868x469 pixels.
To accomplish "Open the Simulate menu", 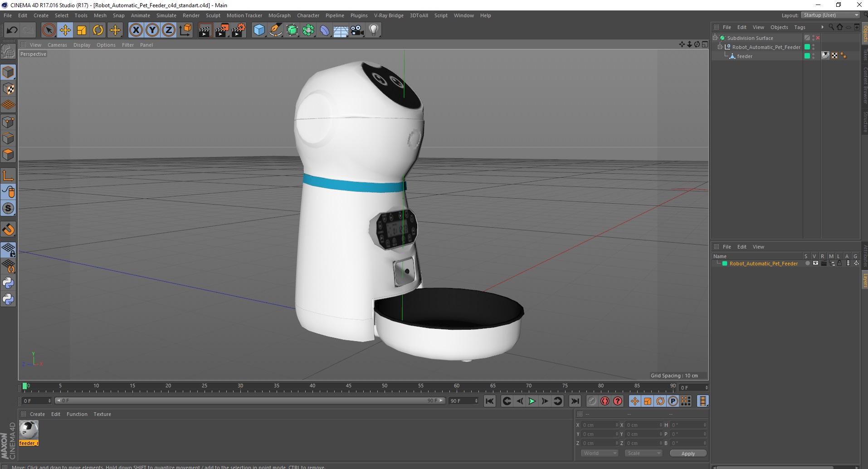I will (x=166, y=15).
